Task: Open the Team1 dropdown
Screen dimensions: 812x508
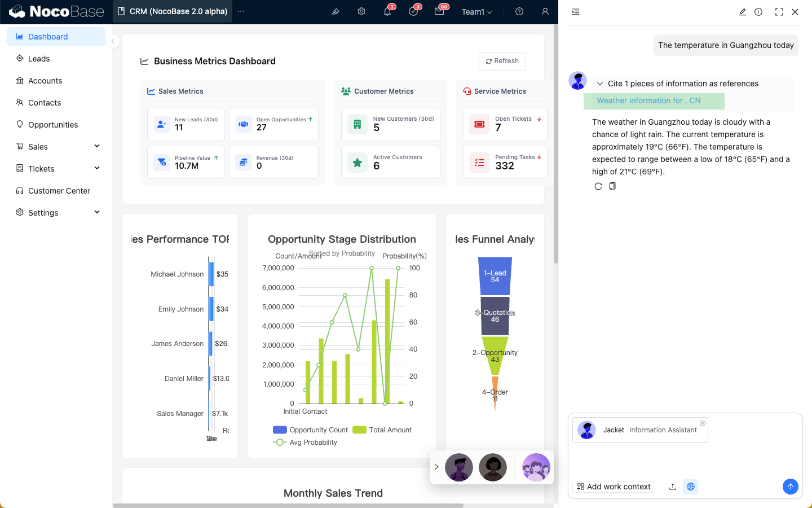Action: tap(476, 12)
